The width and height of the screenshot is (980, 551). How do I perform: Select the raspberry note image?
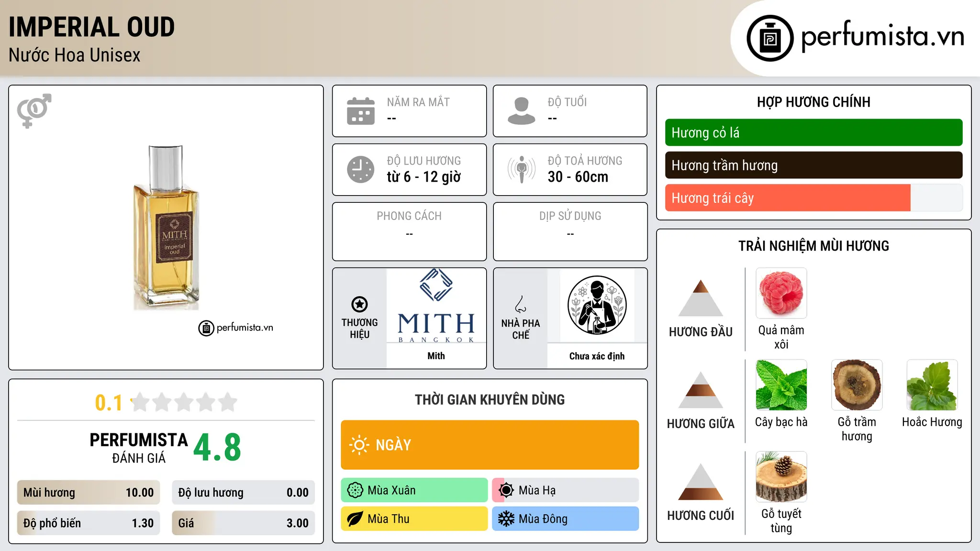(781, 293)
